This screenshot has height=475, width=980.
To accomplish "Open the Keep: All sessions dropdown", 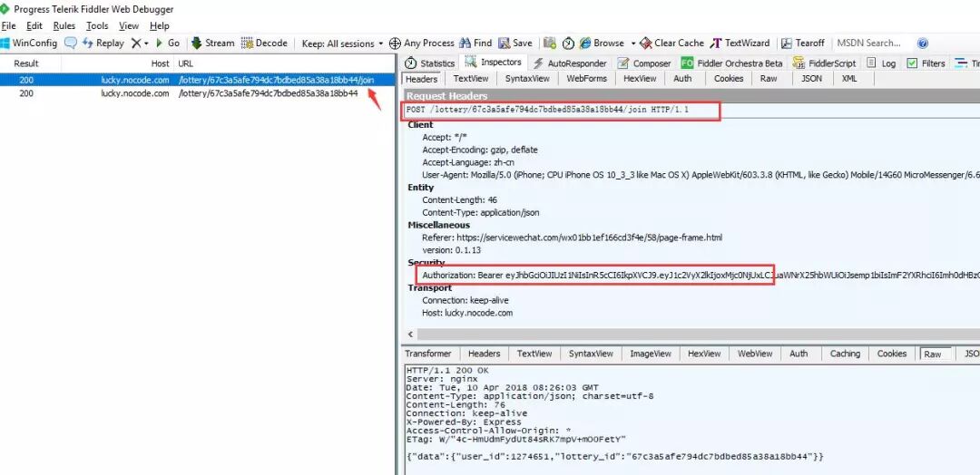I will pyautogui.click(x=342, y=44).
